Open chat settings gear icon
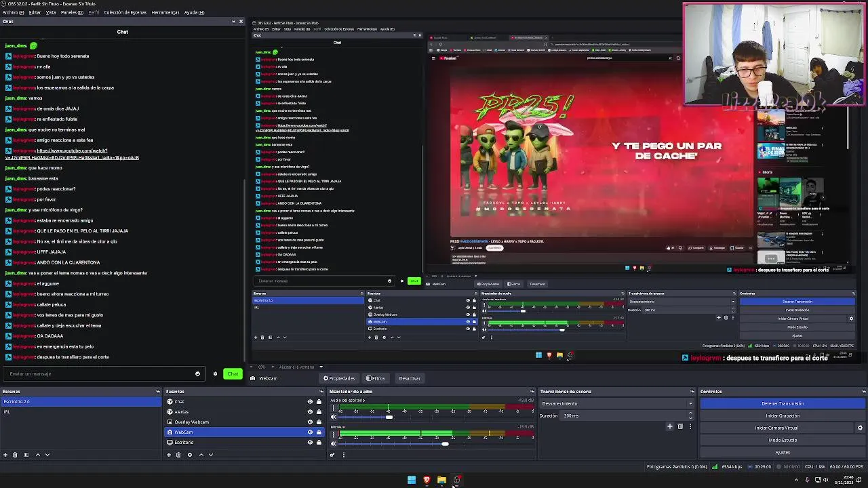Image resolution: width=868 pixels, height=488 pixels. 215,373
